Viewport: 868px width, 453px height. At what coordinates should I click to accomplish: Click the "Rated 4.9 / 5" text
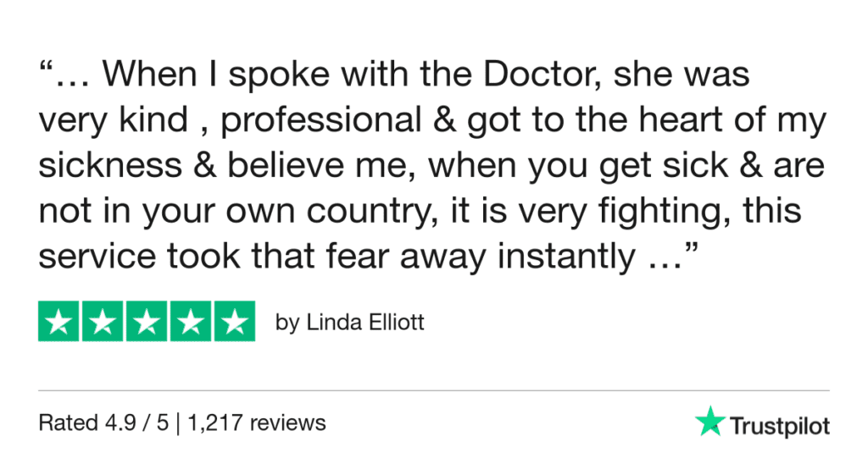(94, 422)
